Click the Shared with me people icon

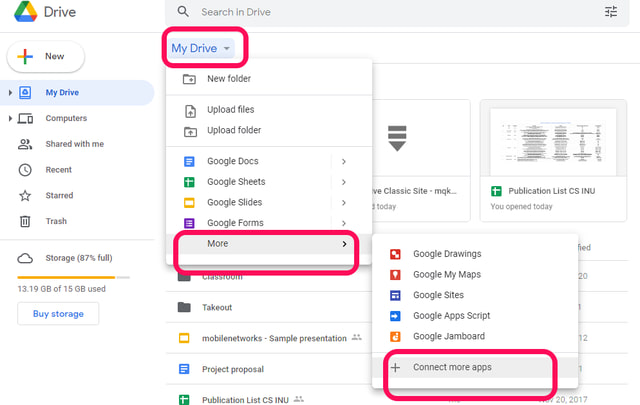pyautogui.click(x=25, y=144)
